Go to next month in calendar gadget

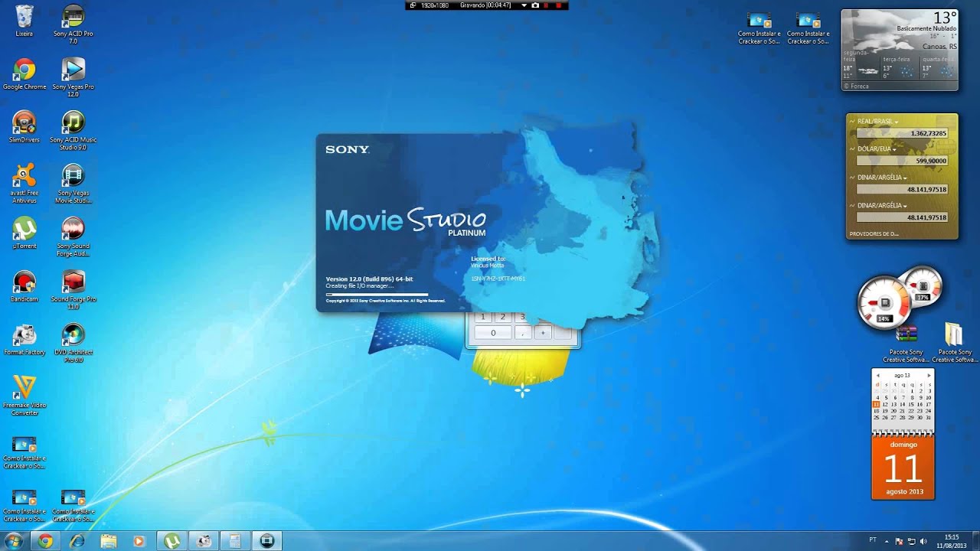coord(929,376)
